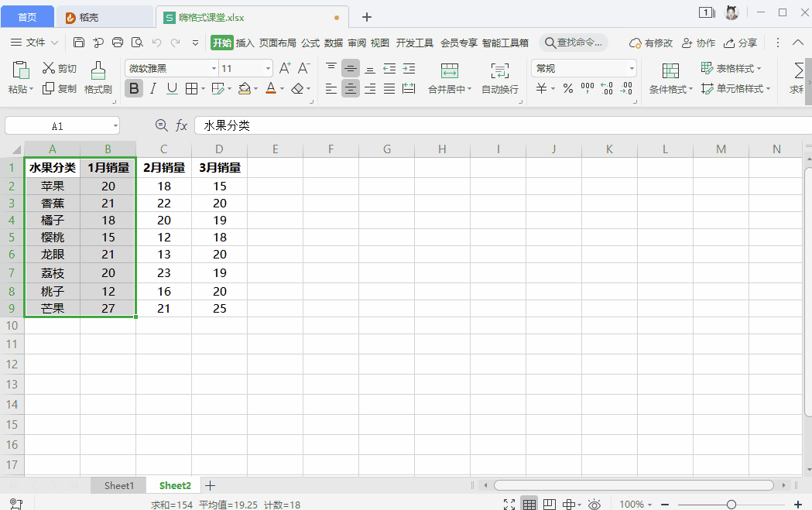Toggle Underline formatting button

coord(172,89)
